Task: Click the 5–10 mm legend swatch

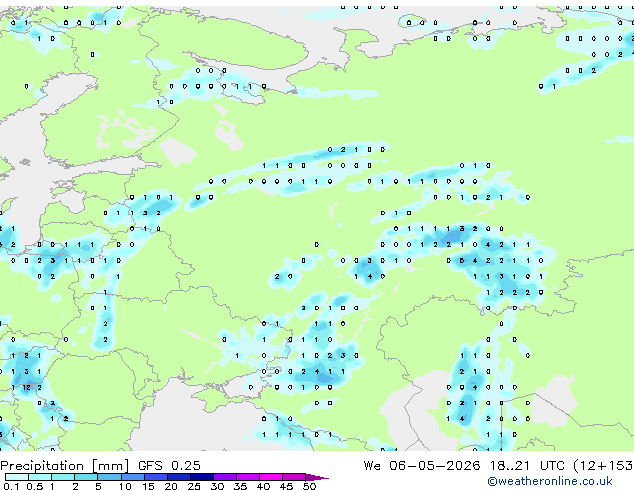Action: [x=109, y=477]
